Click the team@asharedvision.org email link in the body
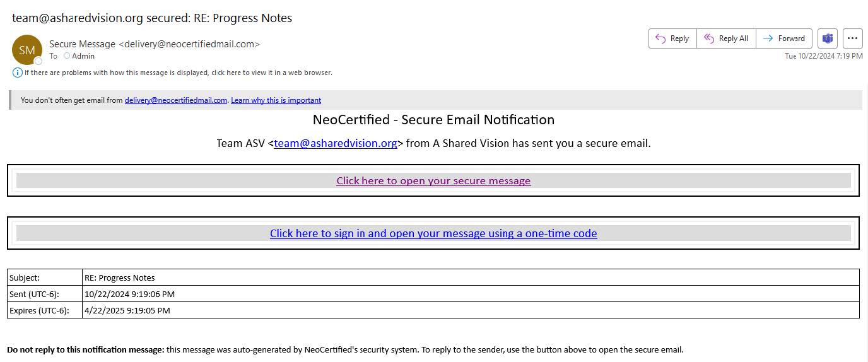The height and width of the screenshot is (362, 868). click(336, 143)
